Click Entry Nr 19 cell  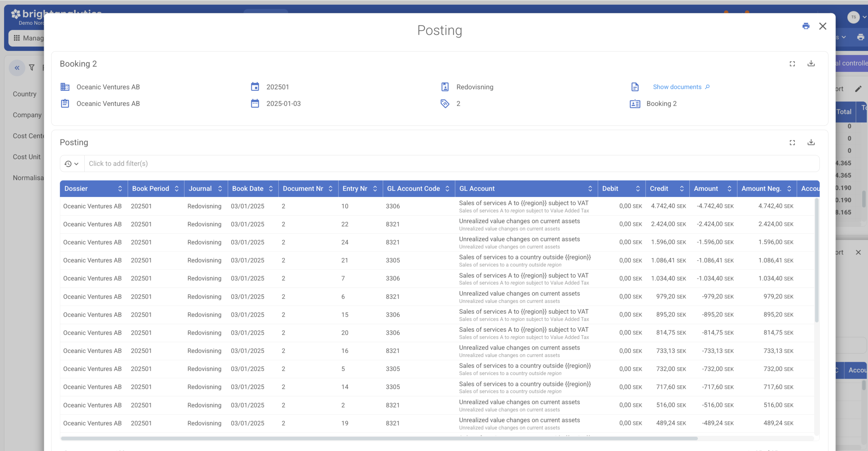(345, 423)
